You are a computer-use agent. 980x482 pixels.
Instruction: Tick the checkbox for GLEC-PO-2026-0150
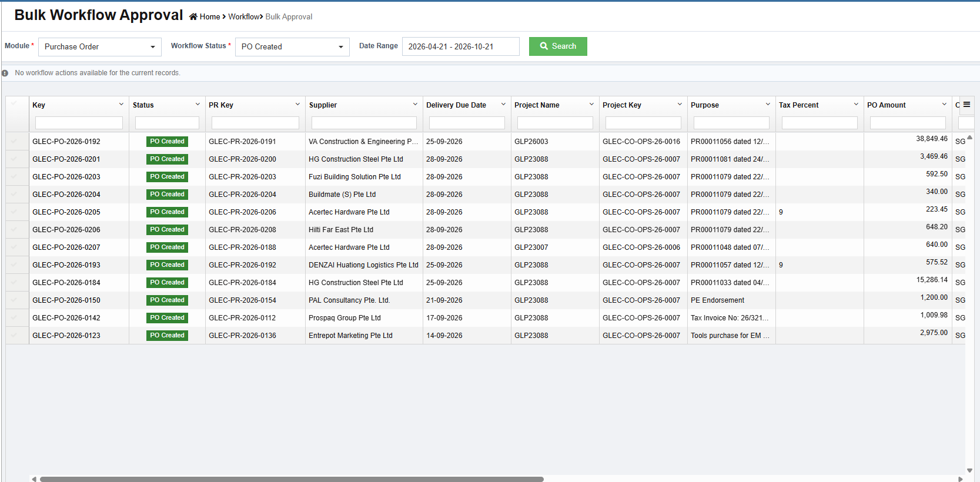click(x=14, y=300)
